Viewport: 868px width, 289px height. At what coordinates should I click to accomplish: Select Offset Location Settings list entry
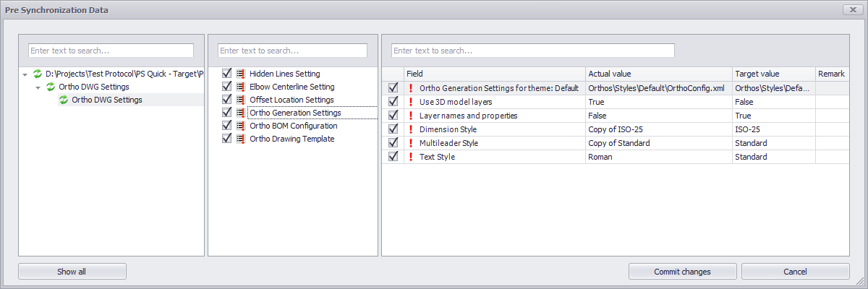pyautogui.click(x=292, y=100)
